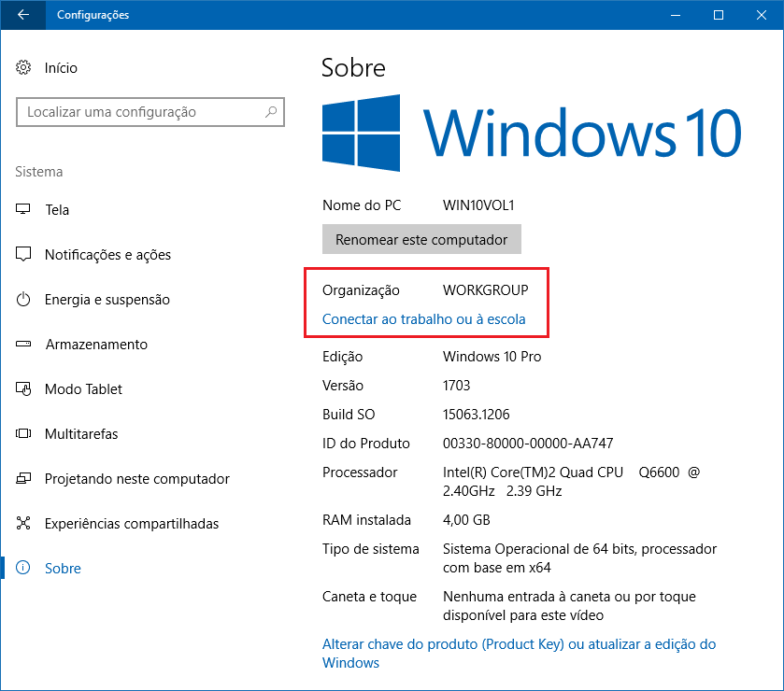Click the Sistema section label
The width and height of the screenshot is (784, 691).
(x=38, y=172)
